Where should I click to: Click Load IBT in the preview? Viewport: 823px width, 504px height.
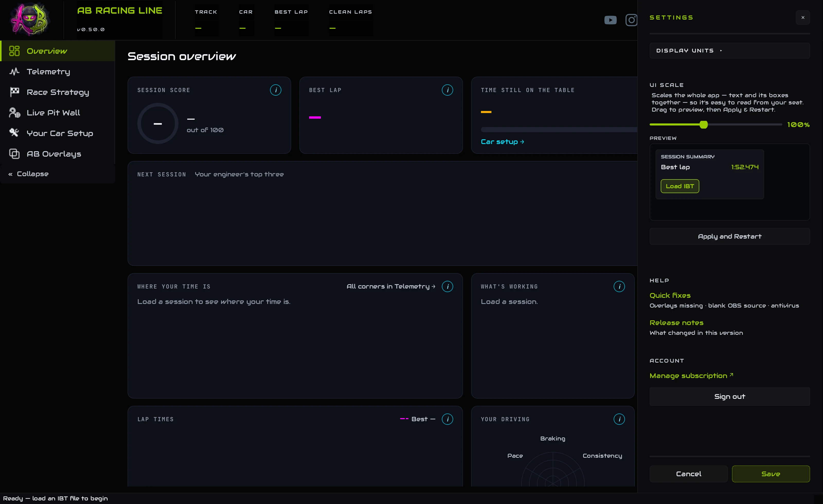click(x=680, y=186)
